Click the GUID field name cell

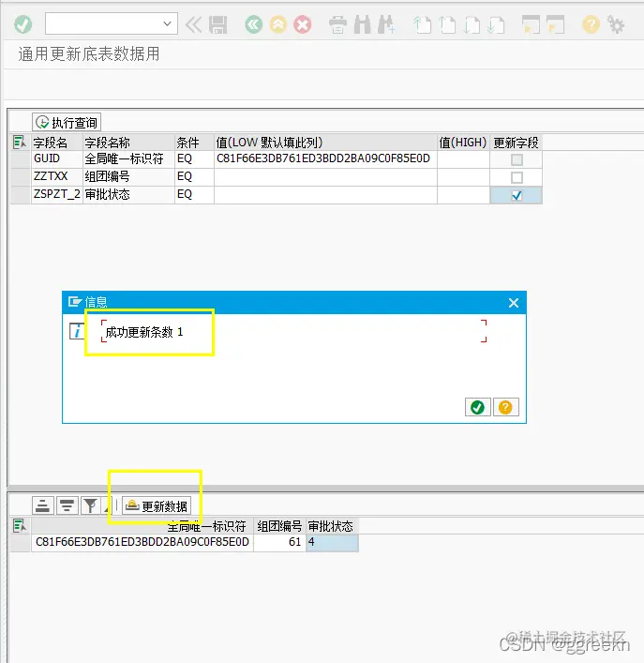coord(57,159)
